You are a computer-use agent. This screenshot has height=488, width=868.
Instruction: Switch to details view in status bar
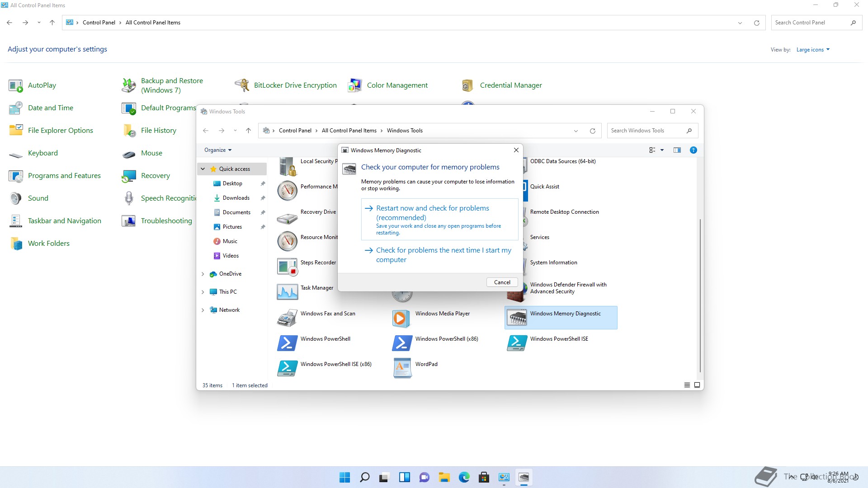tap(687, 385)
